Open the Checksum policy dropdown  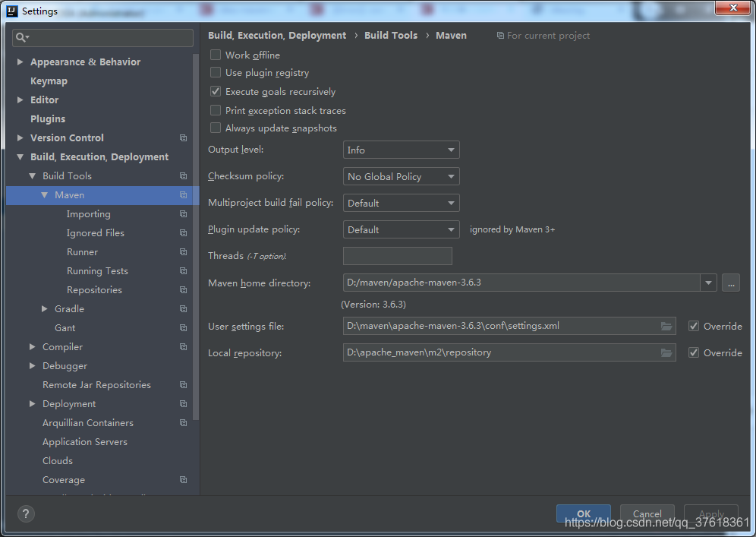(401, 175)
